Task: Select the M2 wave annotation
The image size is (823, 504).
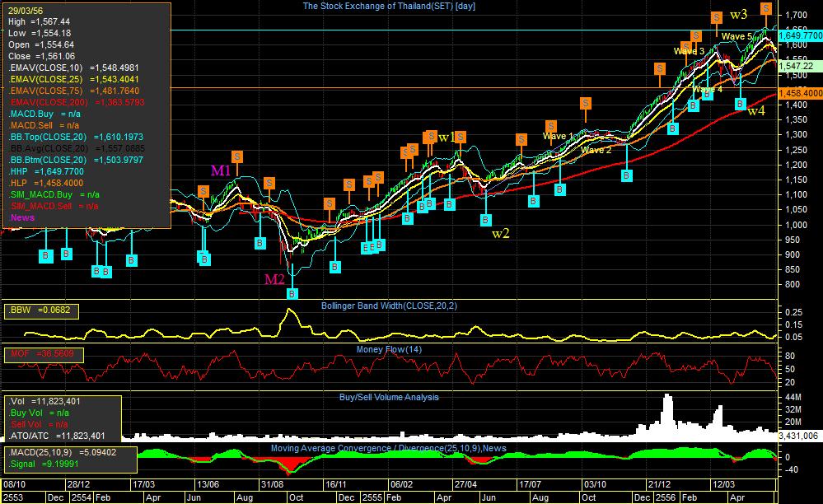Action: coord(274,279)
